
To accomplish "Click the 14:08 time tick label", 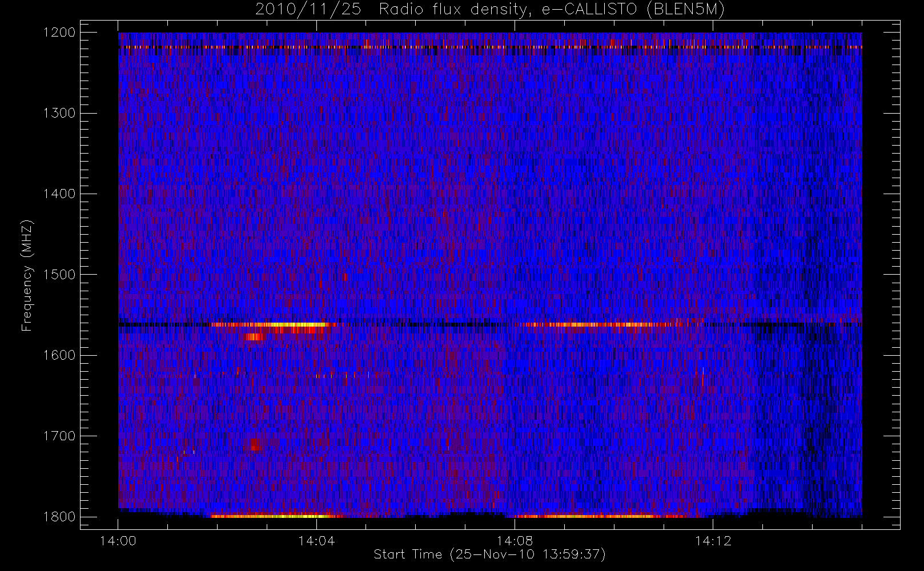I will click(x=515, y=541).
